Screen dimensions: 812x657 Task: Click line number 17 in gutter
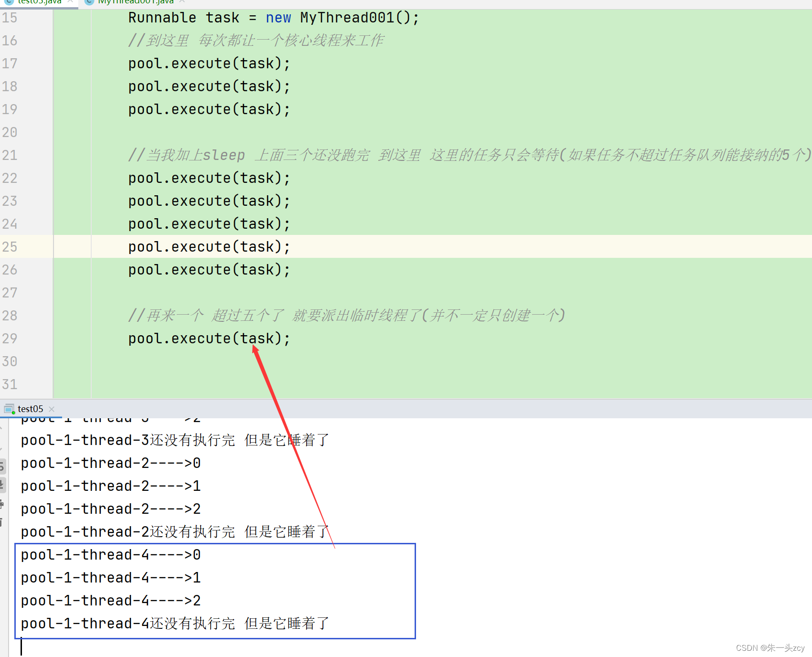[x=10, y=64]
